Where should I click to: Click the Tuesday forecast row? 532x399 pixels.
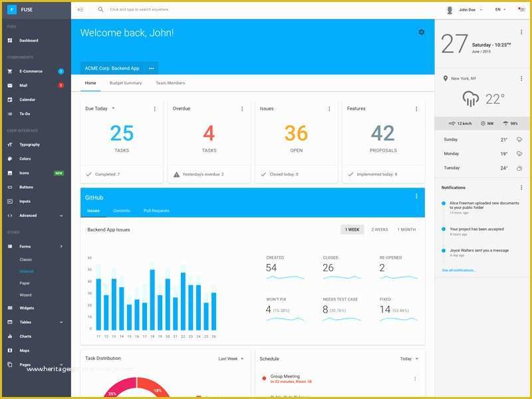482,168
